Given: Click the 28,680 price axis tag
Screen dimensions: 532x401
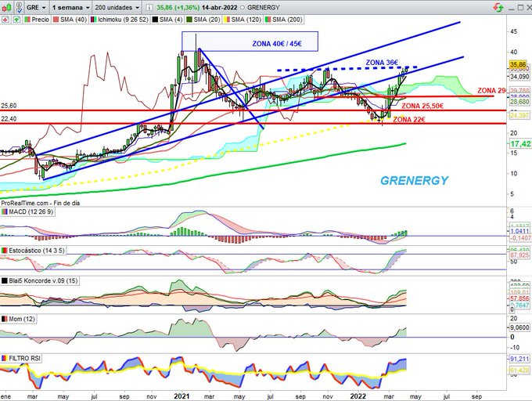Looking at the screenshot, I should click(519, 102).
